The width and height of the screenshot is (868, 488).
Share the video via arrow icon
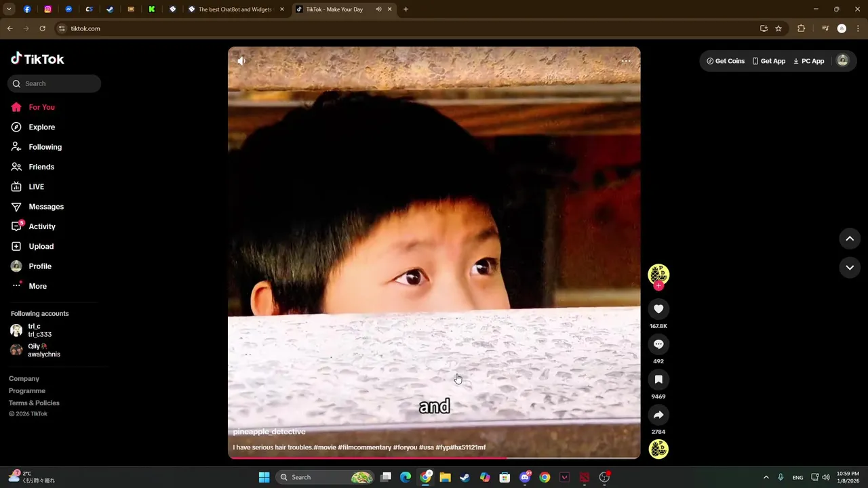pyautogui.click(x=658, y=415)
